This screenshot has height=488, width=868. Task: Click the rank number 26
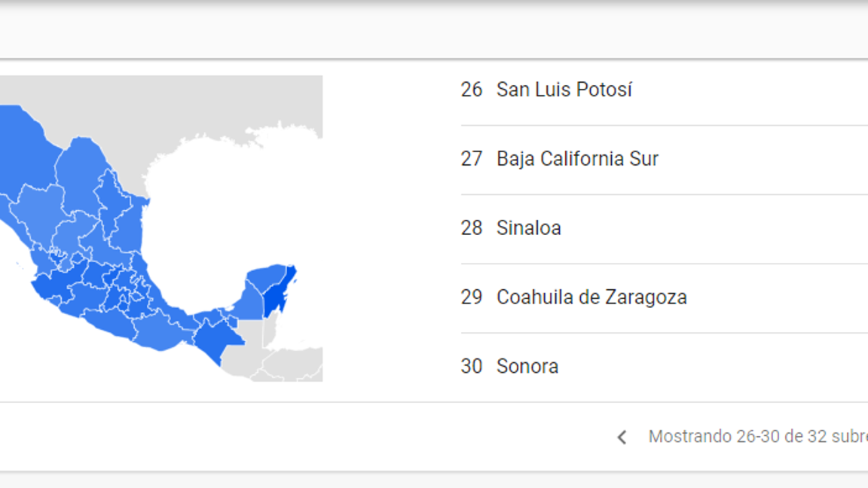472,90
